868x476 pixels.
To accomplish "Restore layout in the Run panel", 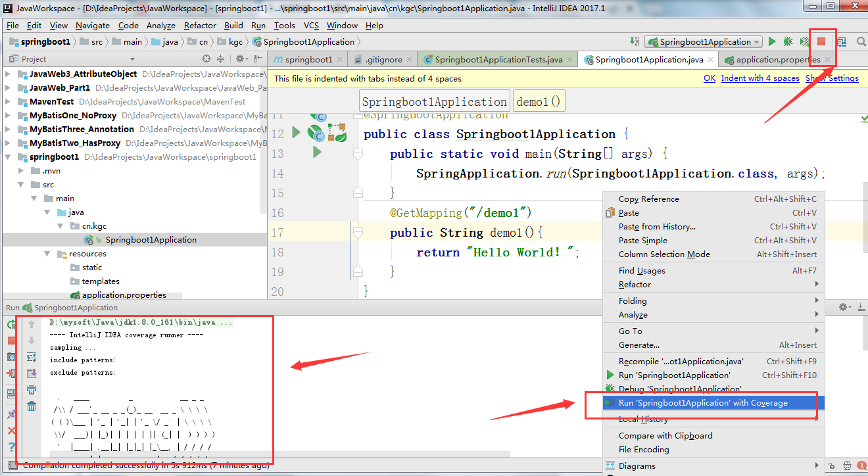I will pyautogui.click(x=11, y=394).
